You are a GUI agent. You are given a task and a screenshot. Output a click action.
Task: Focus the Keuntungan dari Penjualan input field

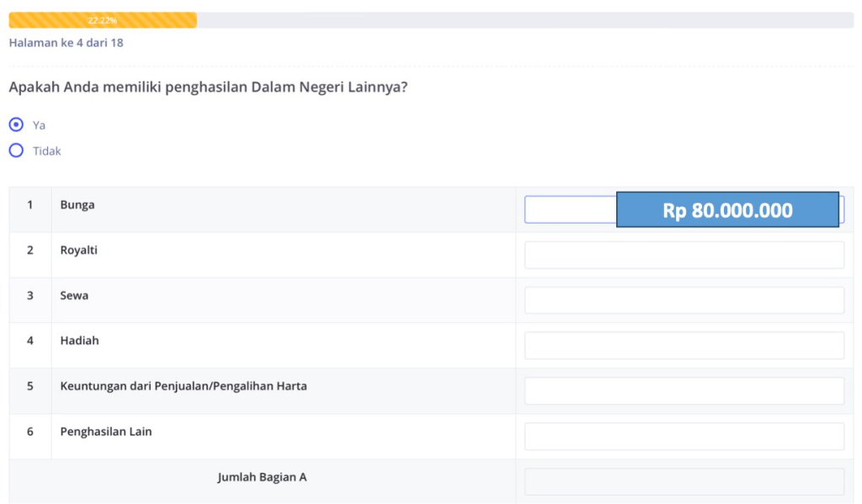tap(684, 391)
